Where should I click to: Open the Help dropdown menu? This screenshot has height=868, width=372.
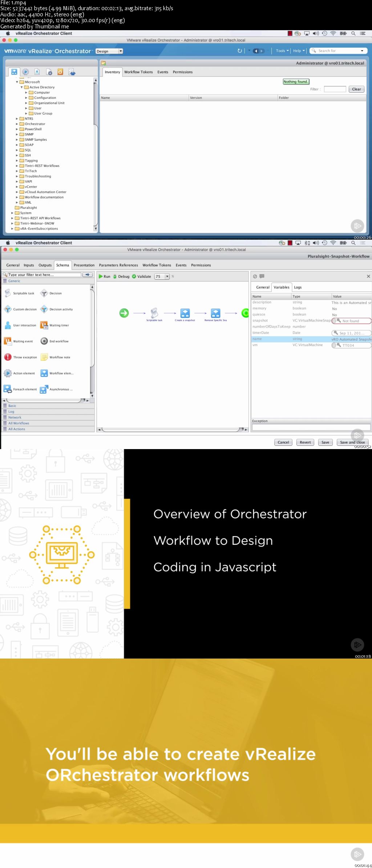299,51
